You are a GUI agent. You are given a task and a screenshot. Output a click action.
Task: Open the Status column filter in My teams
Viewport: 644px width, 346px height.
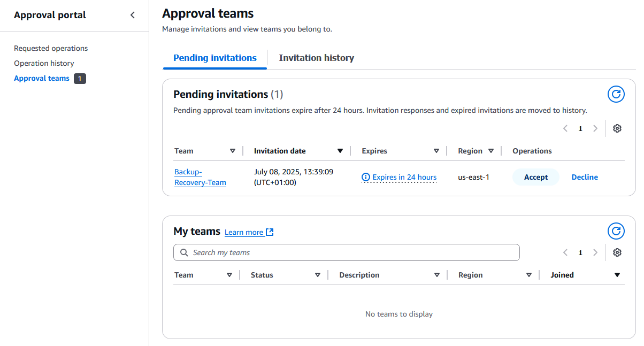pyautogui.click(x=318, y=274)
